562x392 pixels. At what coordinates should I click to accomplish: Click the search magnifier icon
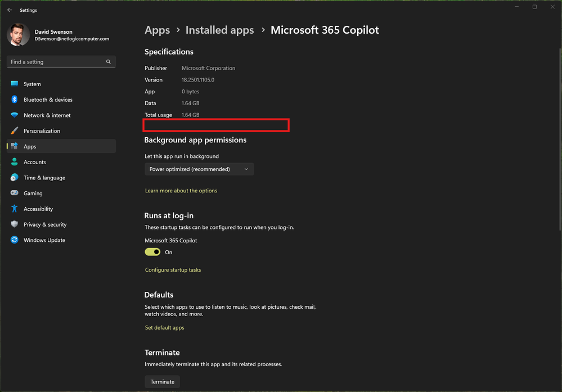108,62
